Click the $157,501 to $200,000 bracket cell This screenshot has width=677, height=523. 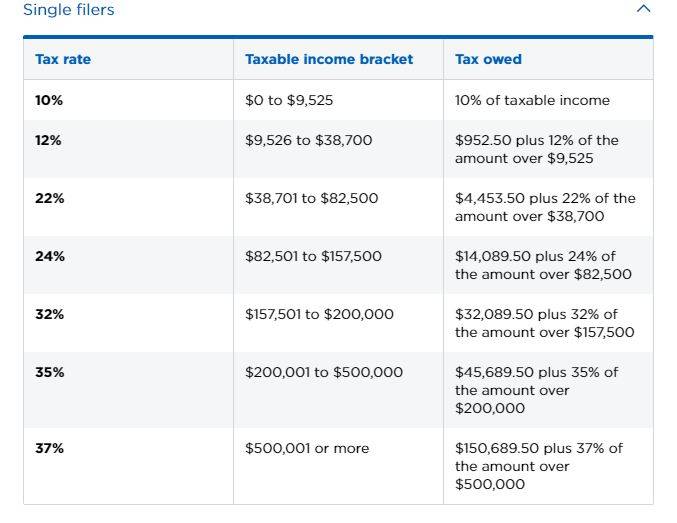click(x=319, y=314)
